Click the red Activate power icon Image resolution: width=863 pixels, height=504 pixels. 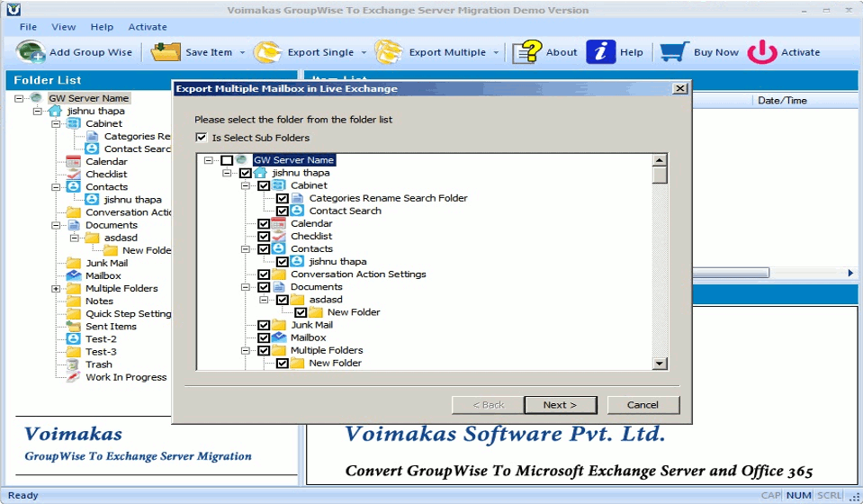point(761,51)
